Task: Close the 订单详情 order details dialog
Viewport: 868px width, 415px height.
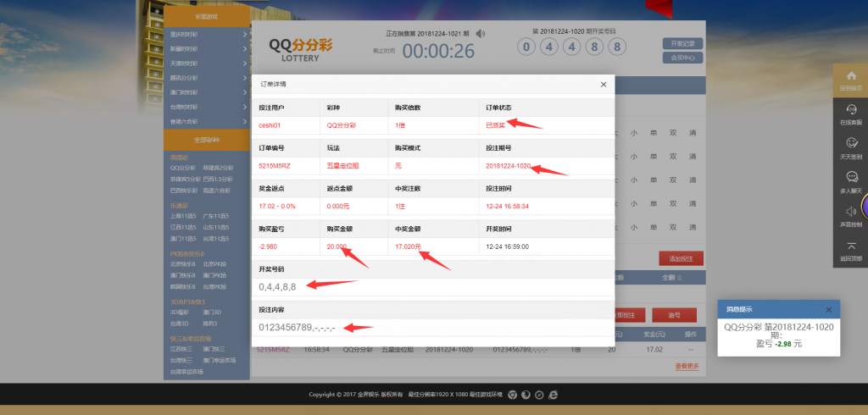Action: [604, 85]
